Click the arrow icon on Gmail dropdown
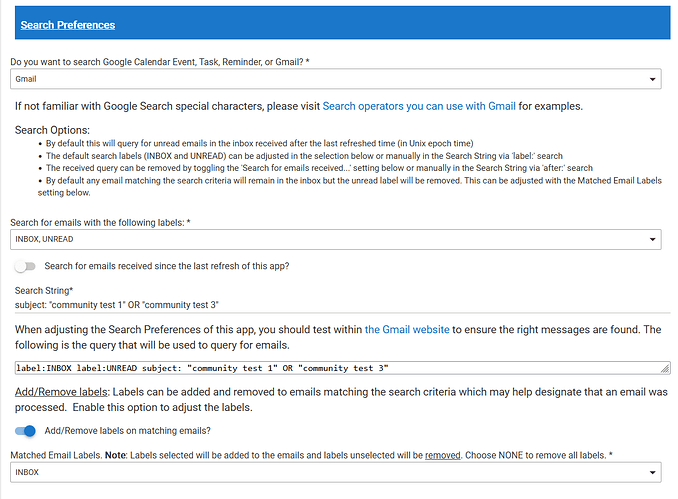Viewport: 678px width, 499px height. [653, 78]
